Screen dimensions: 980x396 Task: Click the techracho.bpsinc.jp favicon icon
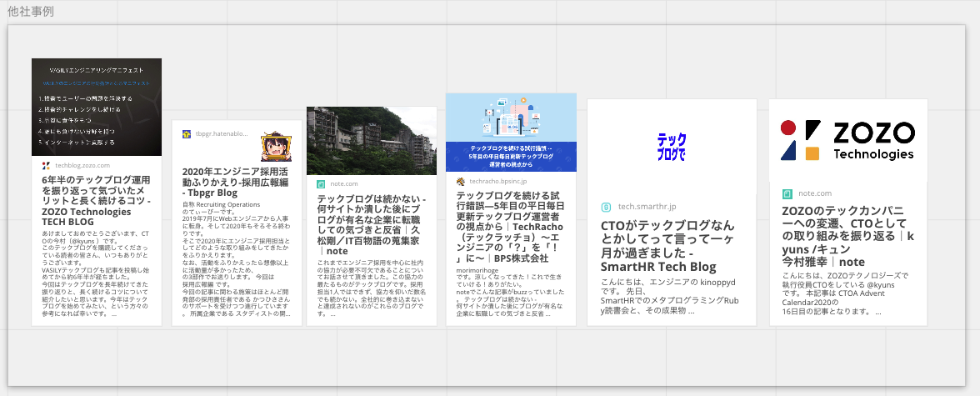461,182
